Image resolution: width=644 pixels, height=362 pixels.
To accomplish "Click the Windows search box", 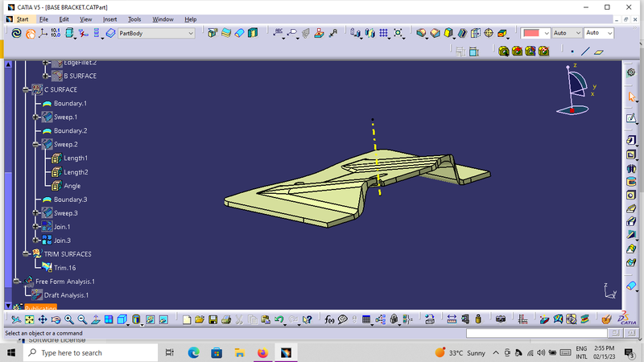I will 90,352.
